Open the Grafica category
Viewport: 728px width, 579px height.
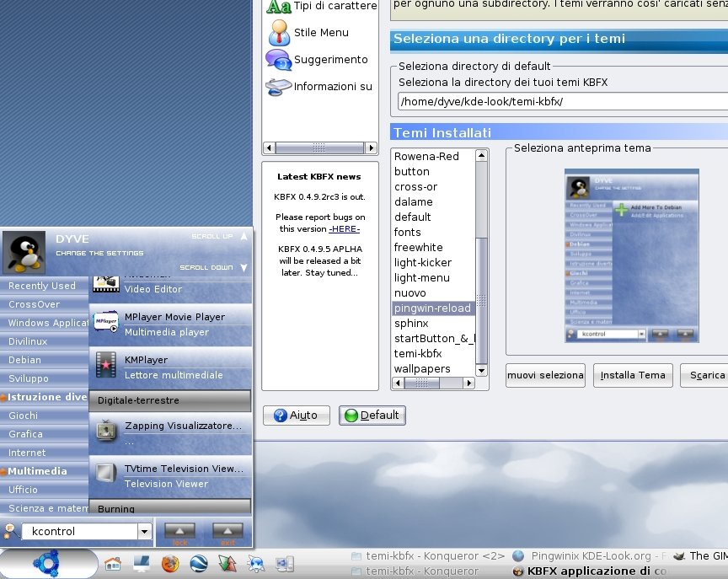point(45,434)
